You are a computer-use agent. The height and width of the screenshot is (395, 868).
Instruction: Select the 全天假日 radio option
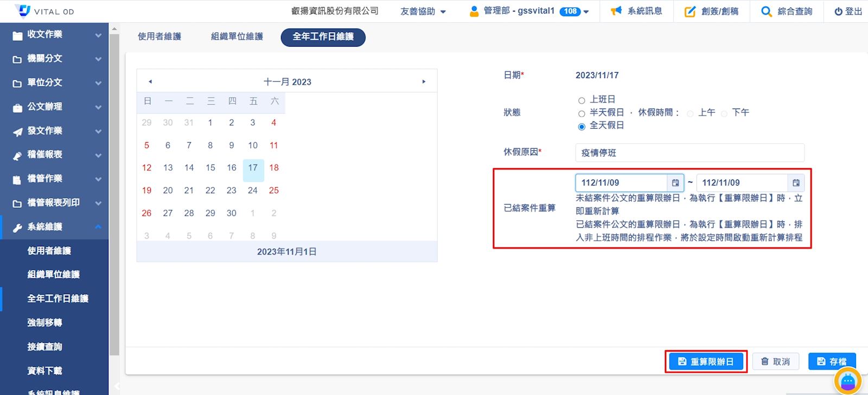click(x=582, y=126)
